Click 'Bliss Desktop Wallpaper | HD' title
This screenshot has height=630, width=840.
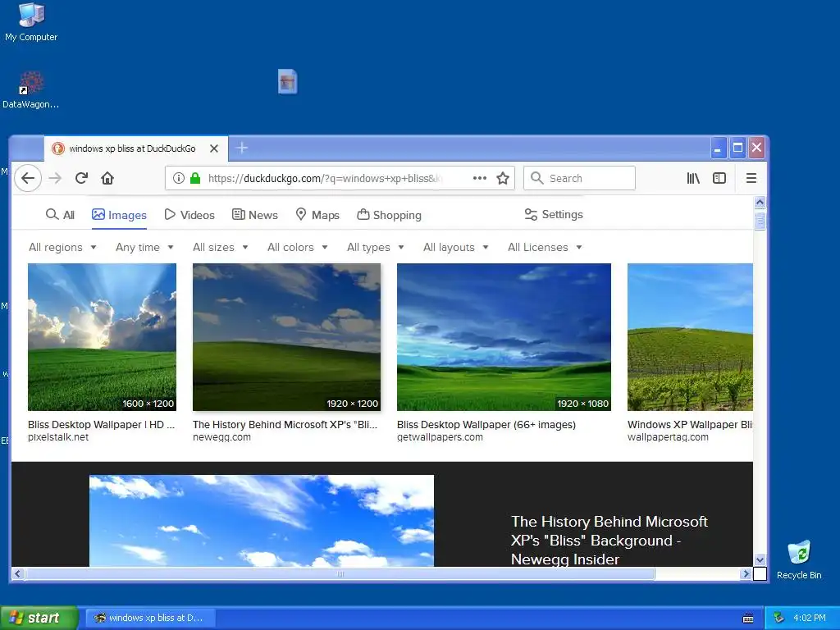pyautogui.click(x=101, y=424)
